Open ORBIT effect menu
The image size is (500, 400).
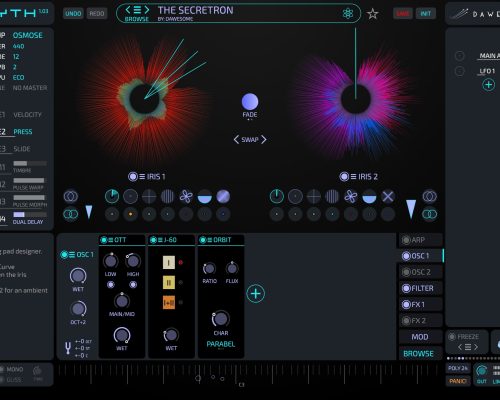click(x=210, y=240)
